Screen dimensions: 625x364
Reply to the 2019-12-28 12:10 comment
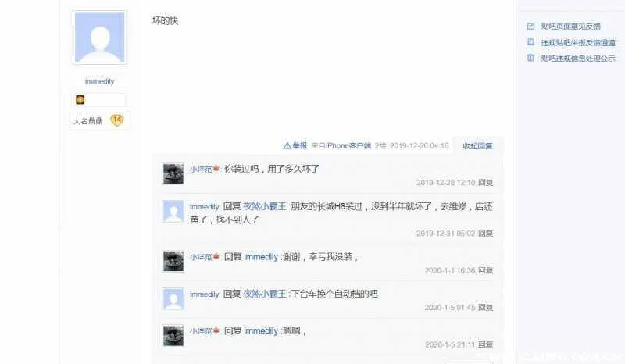click(485, 183)
